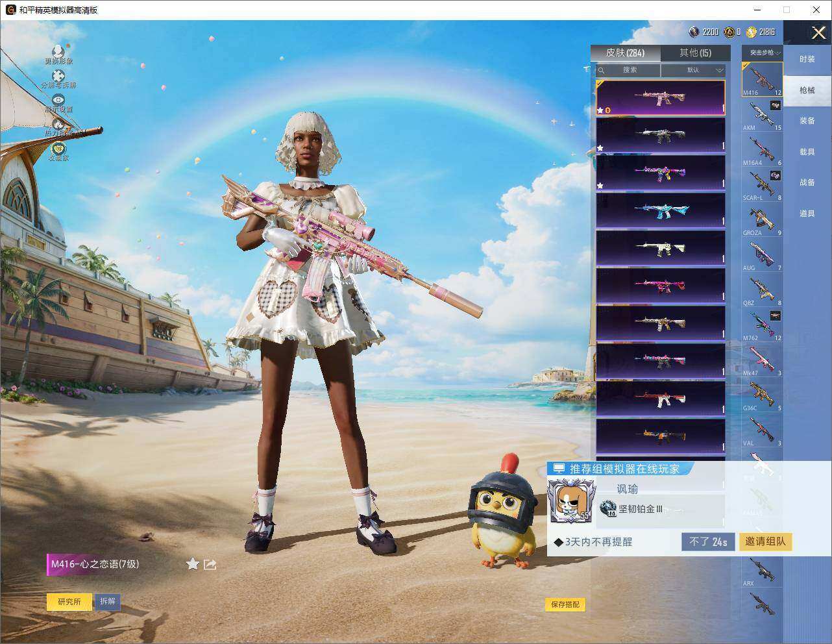The width and height of the screenshot is (832, 644).
Task: Close the wardrobe with the X
Action: click(818, 32)
